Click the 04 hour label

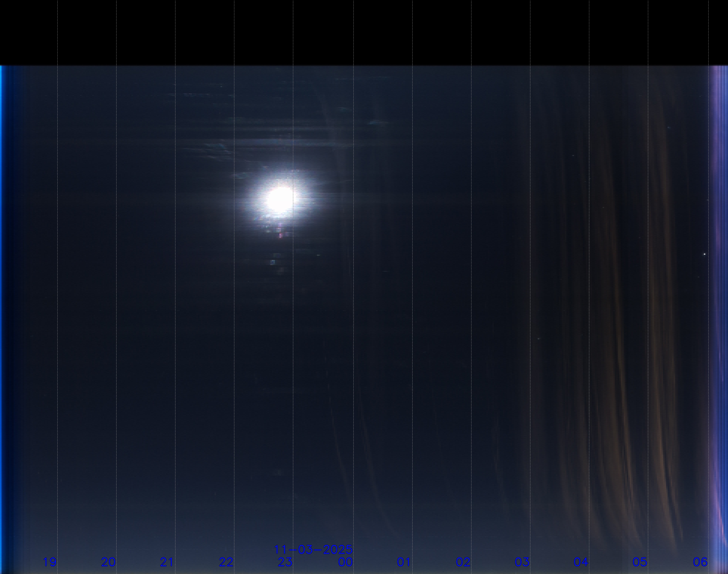point(581,562)
